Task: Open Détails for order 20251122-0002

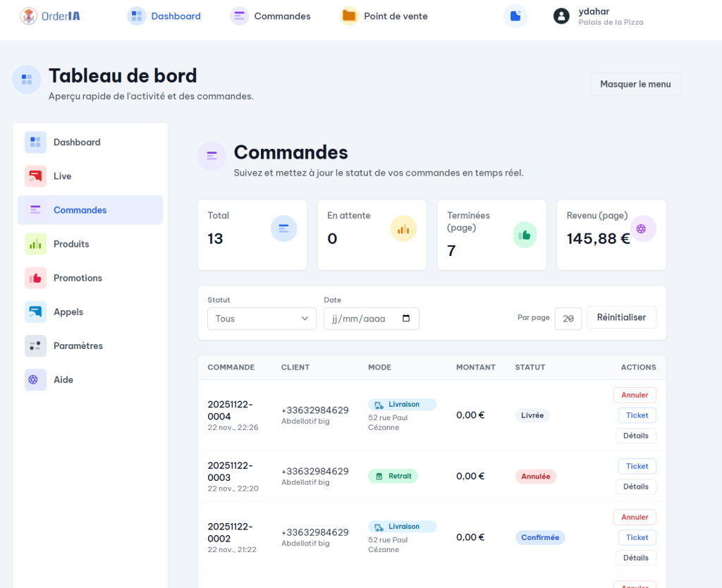Action: [x=635, y=558]
